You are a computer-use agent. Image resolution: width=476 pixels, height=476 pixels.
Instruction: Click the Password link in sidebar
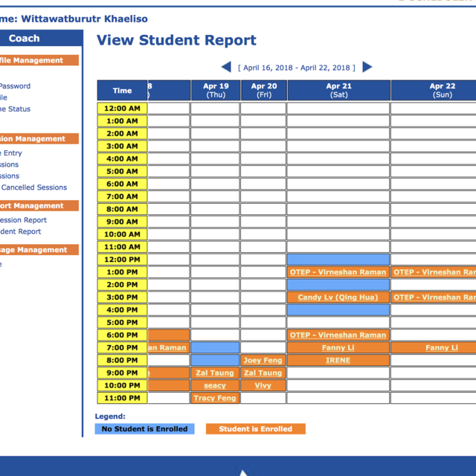point(15,86)
